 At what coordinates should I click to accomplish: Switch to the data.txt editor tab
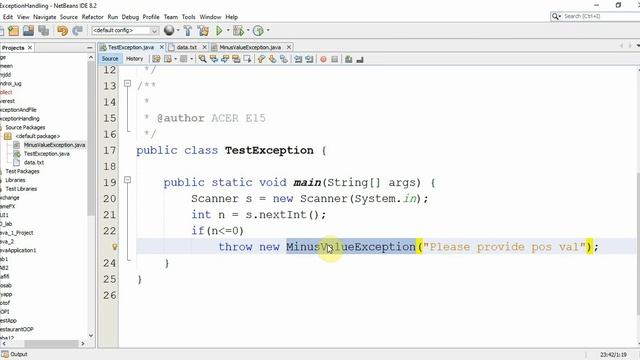(x=187, y=47)
